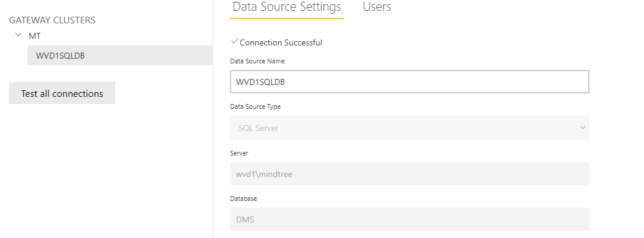Open the Data Source Type dropdown
The image size is (644, 238).
coord(410,128)
